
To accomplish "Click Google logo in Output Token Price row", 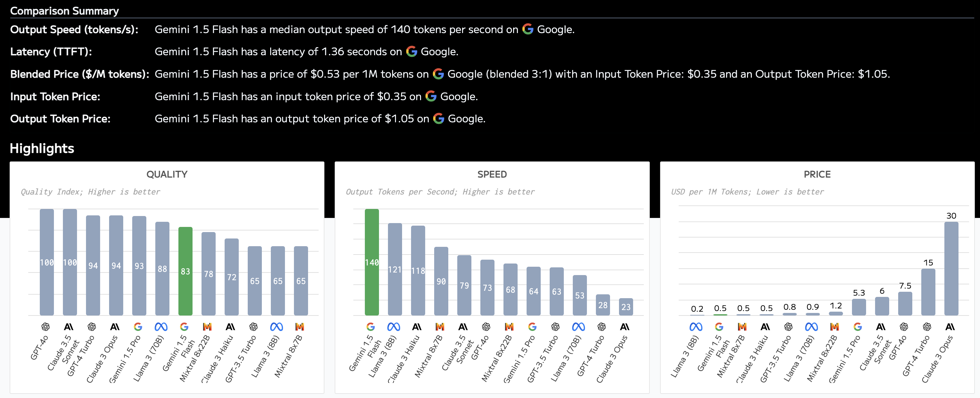I will [438, 119].
